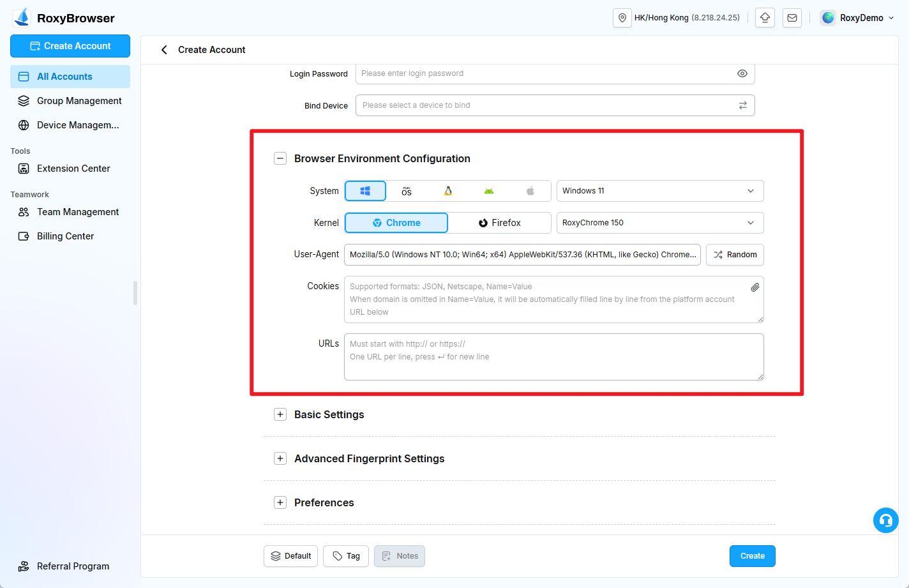Select macOS system icon

pos(407,191)
